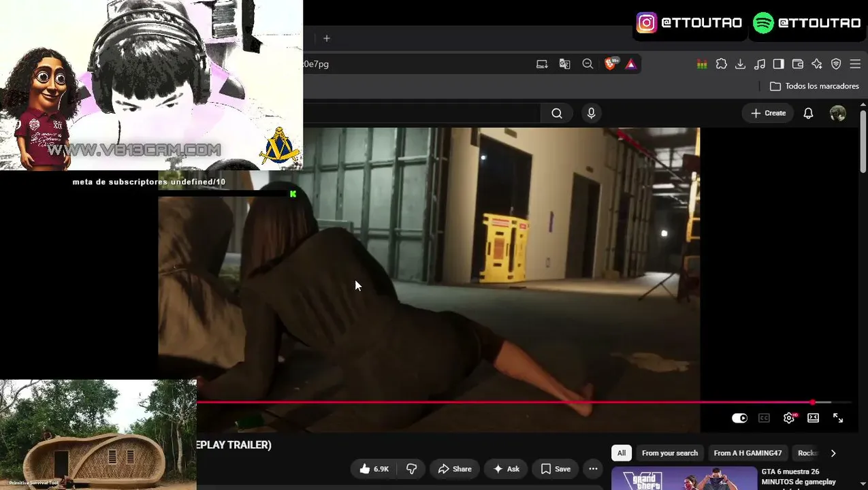The image size is (868, 490).
Task: Open Brave Shields lion icon
Action: (x=611, y=64)
